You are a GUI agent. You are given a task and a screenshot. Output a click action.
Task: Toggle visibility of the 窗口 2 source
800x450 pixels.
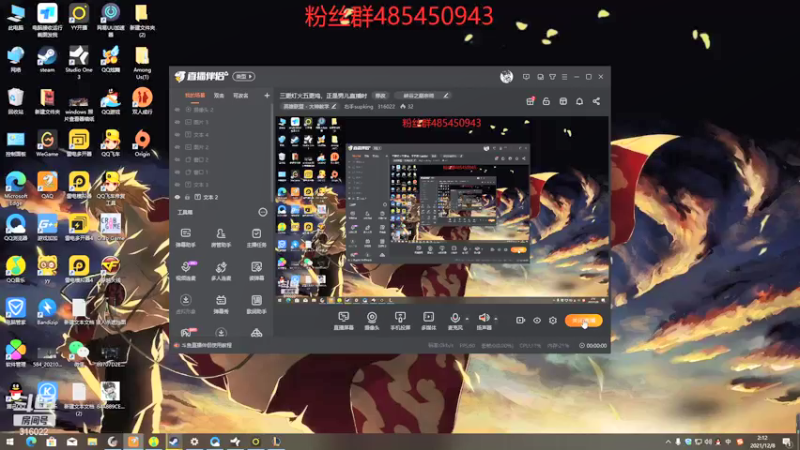tap(177, 160)
